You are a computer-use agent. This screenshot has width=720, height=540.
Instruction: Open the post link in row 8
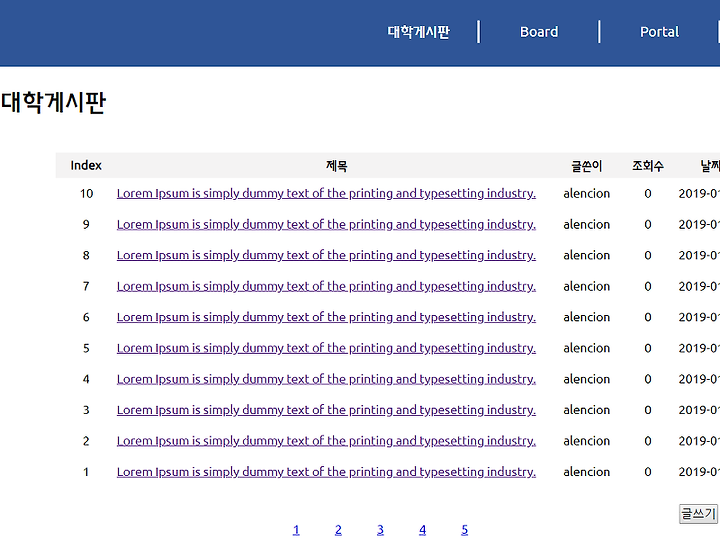[x=326, y=255]
